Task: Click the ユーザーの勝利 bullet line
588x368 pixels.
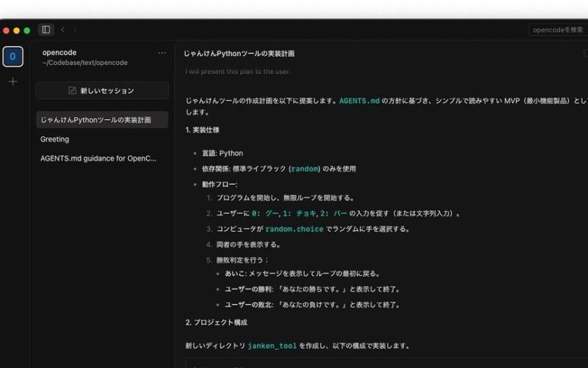Action: click(313, 289)
